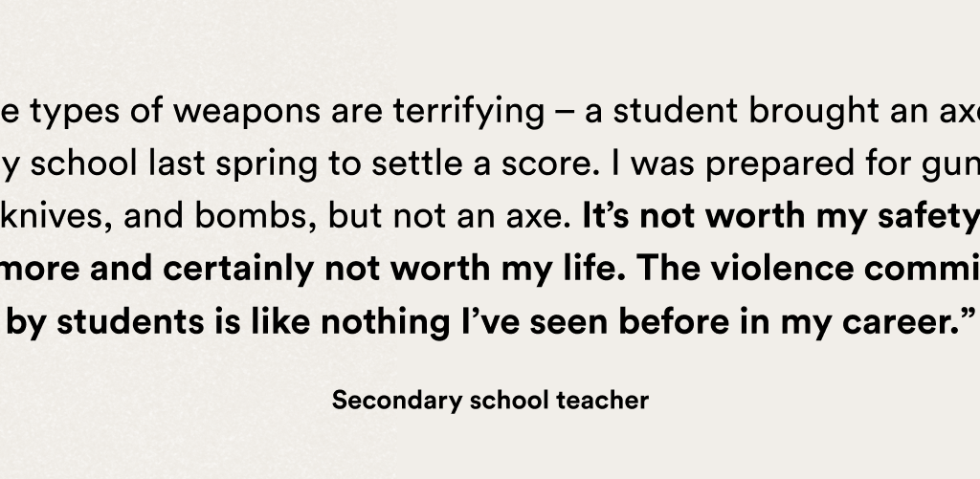
Task: Click the bold word "violence"
Action: (781, 269)
